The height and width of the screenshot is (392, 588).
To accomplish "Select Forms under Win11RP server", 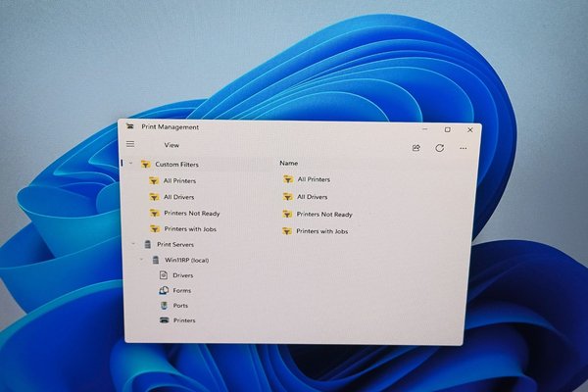I will [x=182, y=290].
